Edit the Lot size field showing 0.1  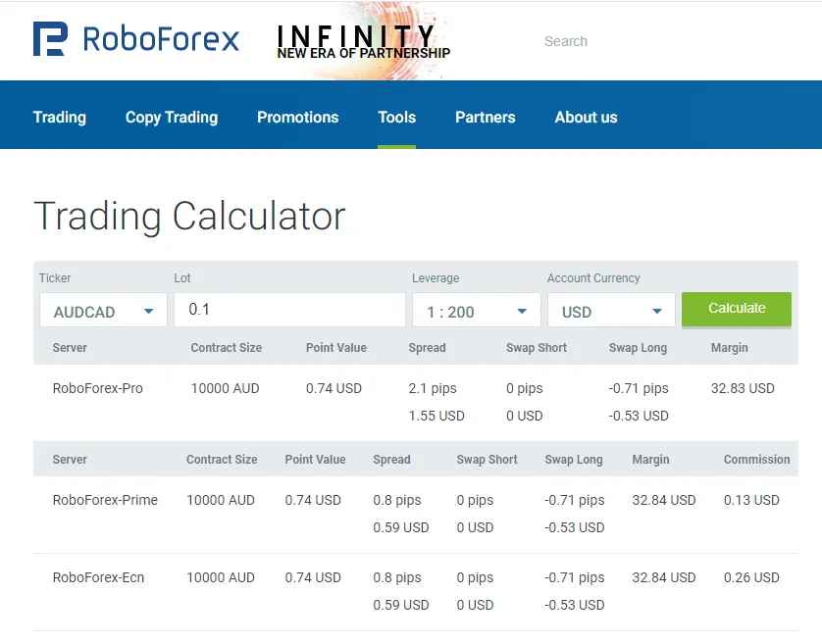coord(289,310)
